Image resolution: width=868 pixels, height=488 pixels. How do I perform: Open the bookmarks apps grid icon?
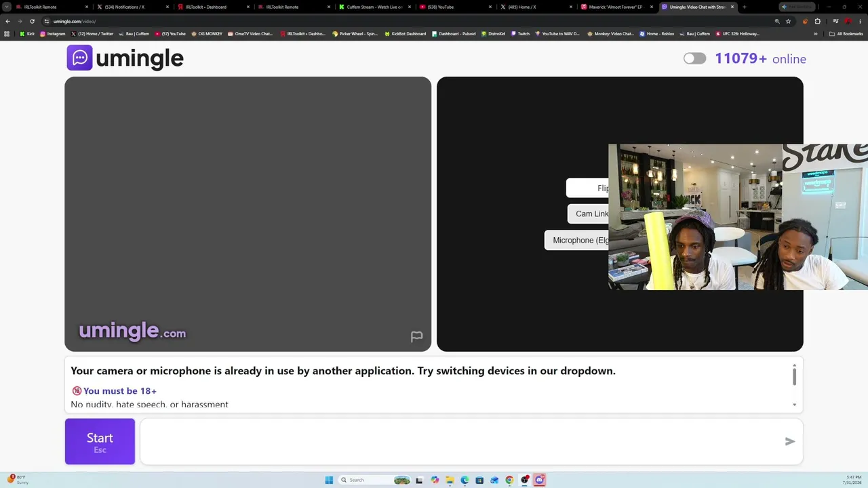point(7,34)
